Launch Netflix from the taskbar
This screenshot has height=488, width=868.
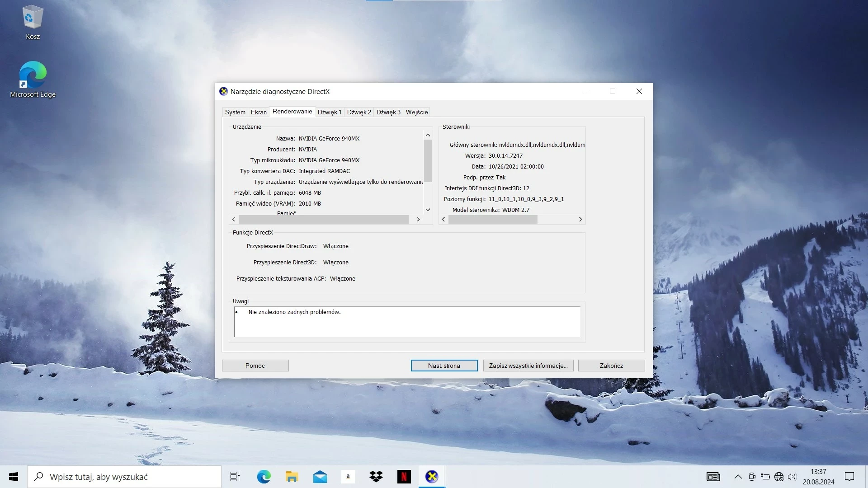tap(404, 477)
